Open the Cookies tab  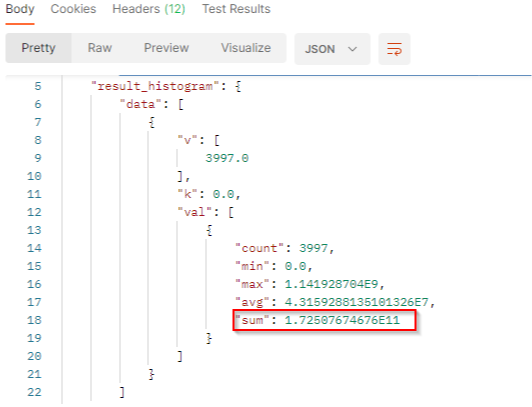73,9
